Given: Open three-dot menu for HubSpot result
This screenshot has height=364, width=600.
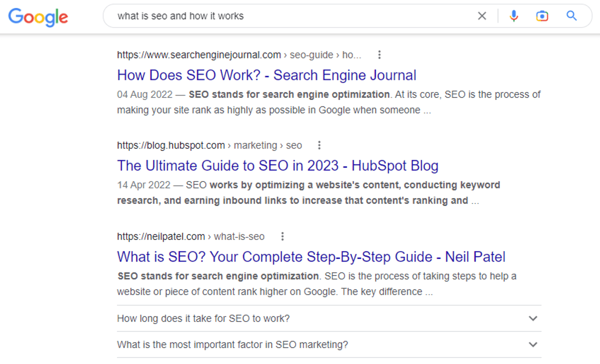Looking at the screenshot, I should [x=319, y=145].
